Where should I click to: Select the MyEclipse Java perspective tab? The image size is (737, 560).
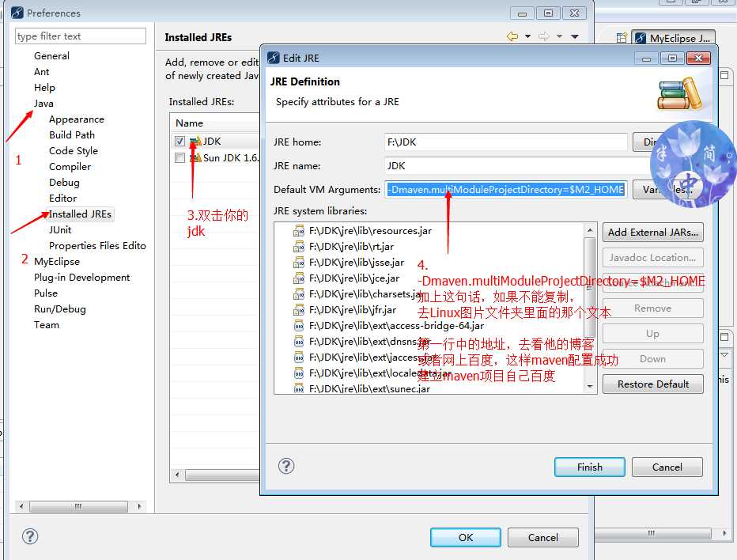pos(674,38)
